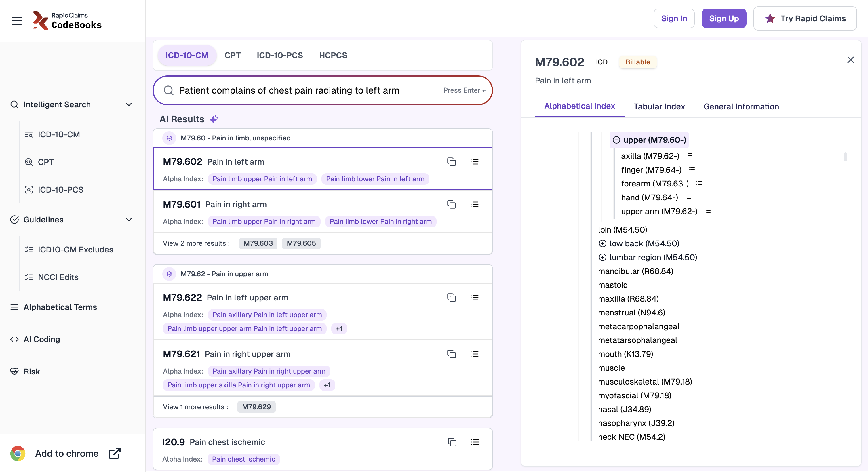
Task: Open list details icon for M79.601
Action: point(474,204)
